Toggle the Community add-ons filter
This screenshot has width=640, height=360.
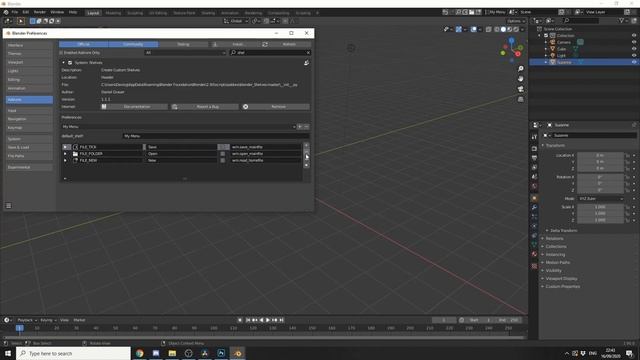pos(133,44)
